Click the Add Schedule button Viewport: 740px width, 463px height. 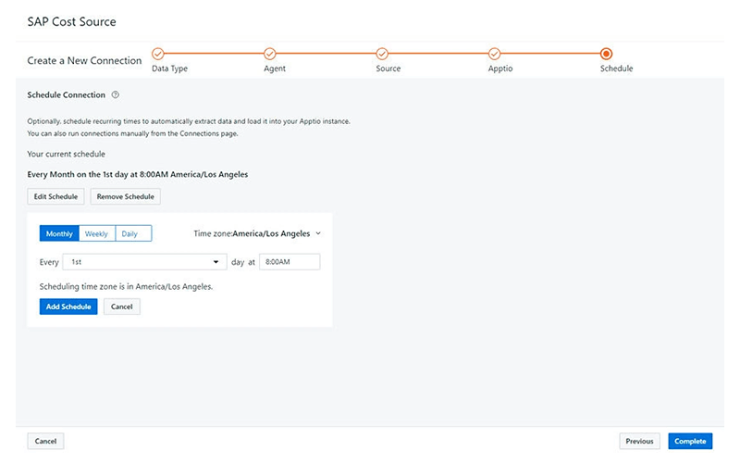(x=68, y=307)
